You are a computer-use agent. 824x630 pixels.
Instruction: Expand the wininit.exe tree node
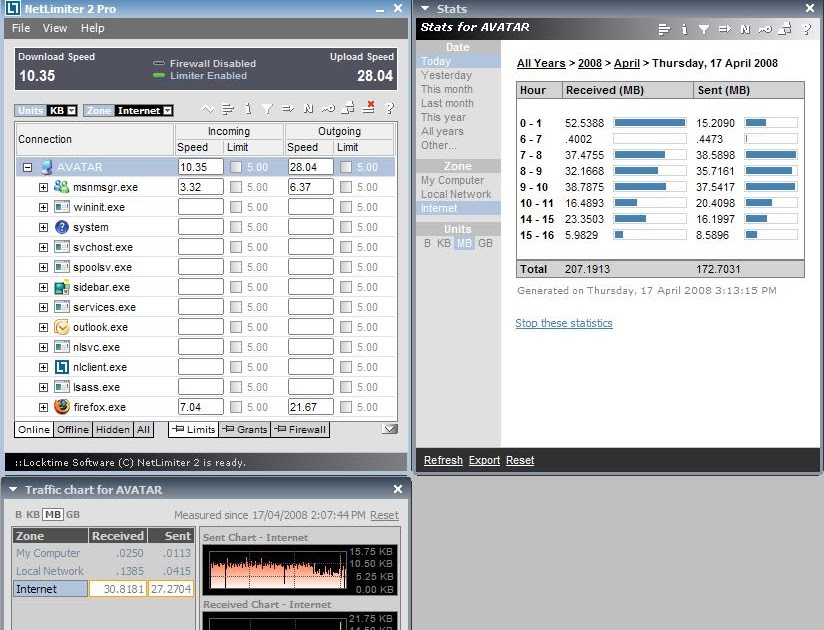(x=43, y=207)
